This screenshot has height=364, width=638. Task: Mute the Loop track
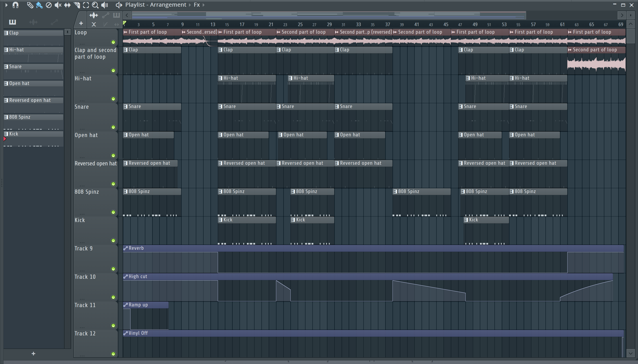coord(113,42)
